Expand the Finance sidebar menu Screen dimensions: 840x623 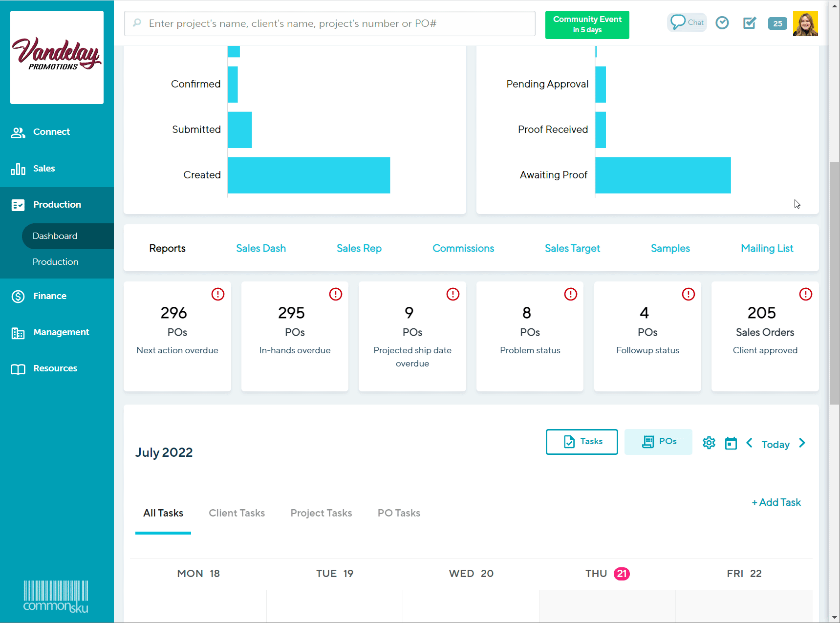pyautogui.click(x=49, y=296)
